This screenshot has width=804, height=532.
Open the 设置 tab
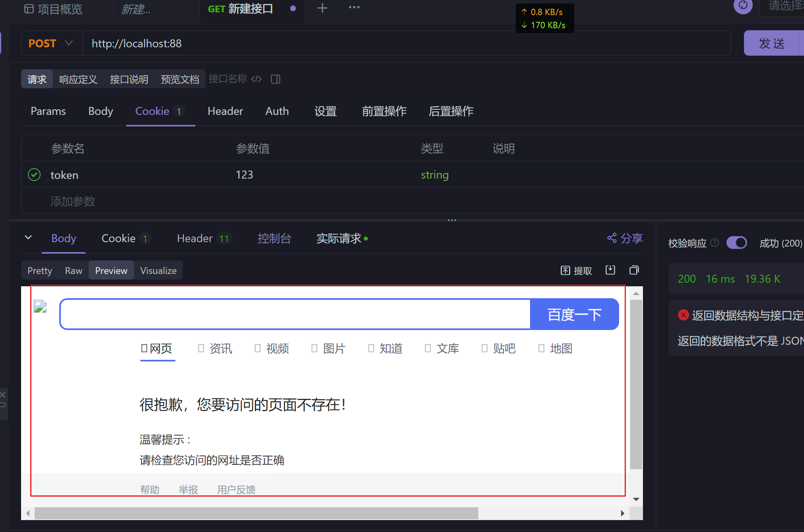325,111
